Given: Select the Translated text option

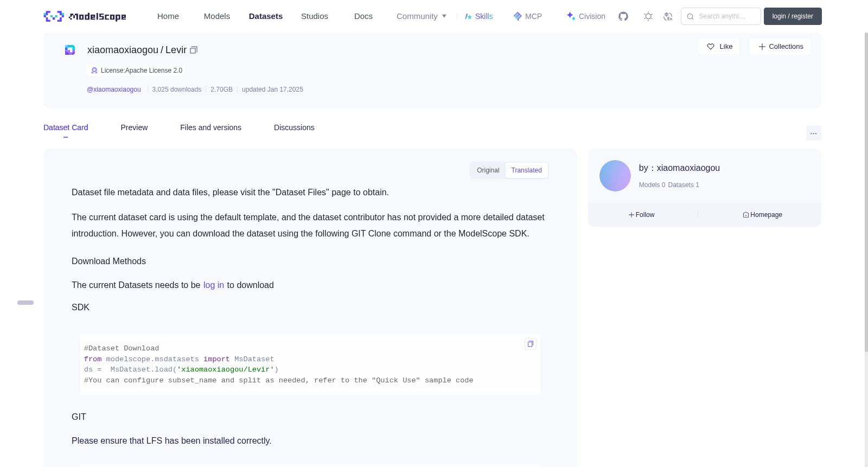Looking at the screenshot, I should click(x=526, y=170).
